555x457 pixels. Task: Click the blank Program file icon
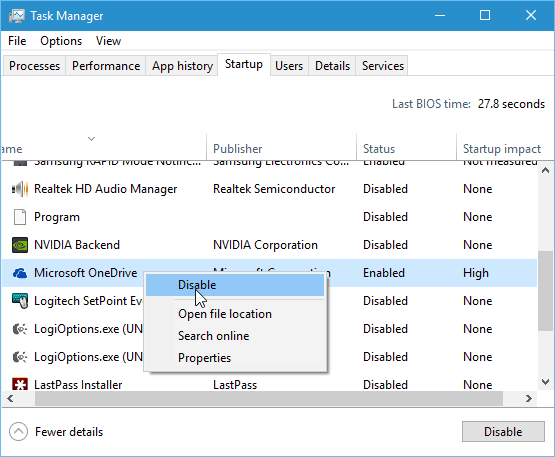tap(20, 217)
